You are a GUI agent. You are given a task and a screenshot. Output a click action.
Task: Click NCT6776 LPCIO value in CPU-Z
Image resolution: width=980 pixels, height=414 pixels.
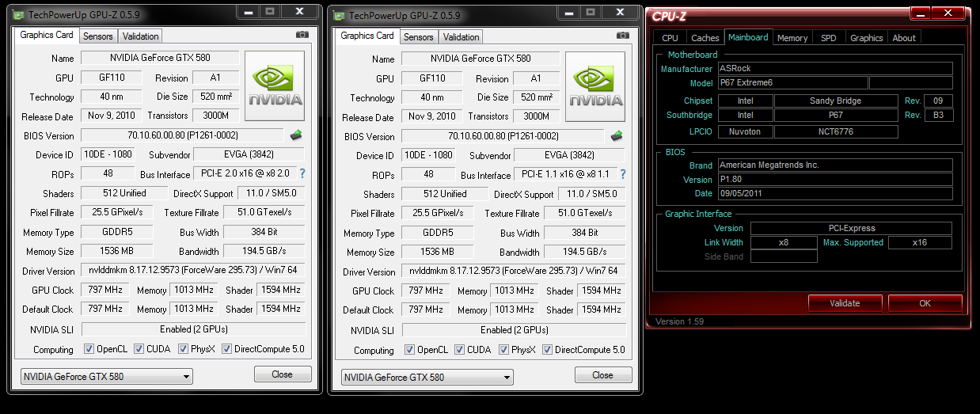coord(836,132)
